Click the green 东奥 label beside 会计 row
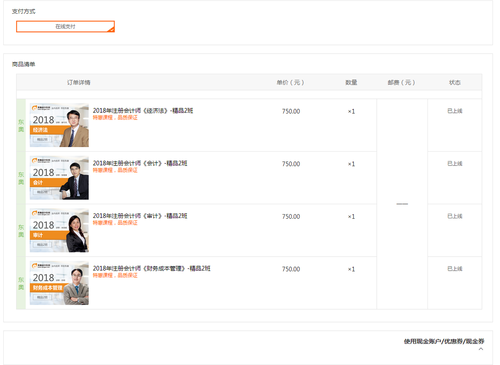This screenshot has width=500, height=365. pos(21,178)
